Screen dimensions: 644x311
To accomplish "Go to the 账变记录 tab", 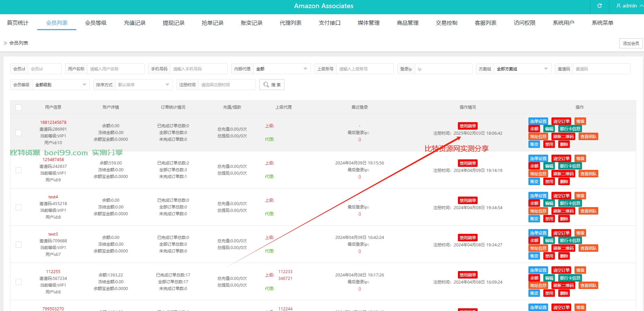I will point(251,23).
